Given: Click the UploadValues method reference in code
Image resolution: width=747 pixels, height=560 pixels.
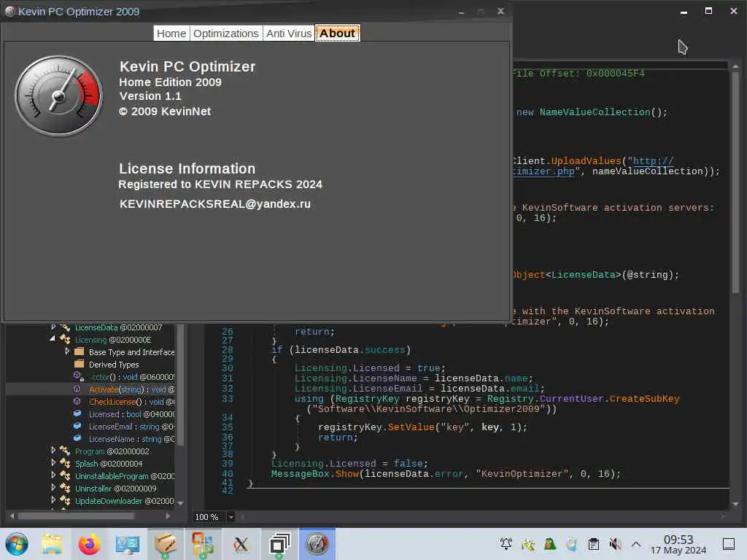Looking at the screenshot, I should [586, 161].
